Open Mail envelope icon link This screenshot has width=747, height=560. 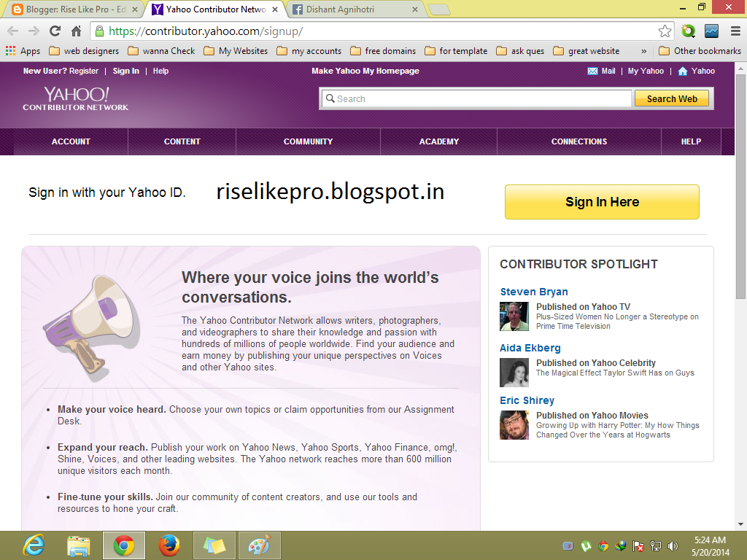pos(592,71)
